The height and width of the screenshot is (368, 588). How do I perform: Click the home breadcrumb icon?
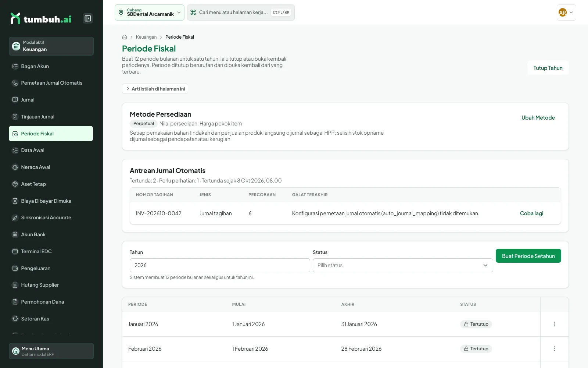click(x=125, y=37)
